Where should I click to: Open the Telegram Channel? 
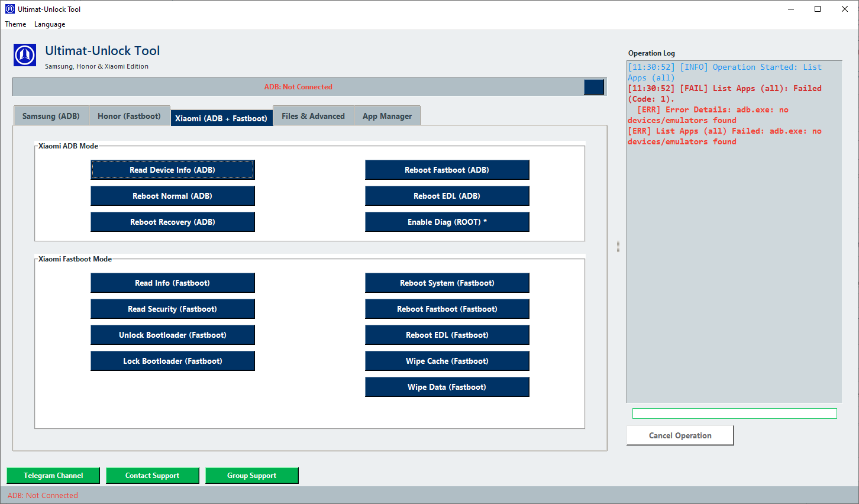[53, 475]
